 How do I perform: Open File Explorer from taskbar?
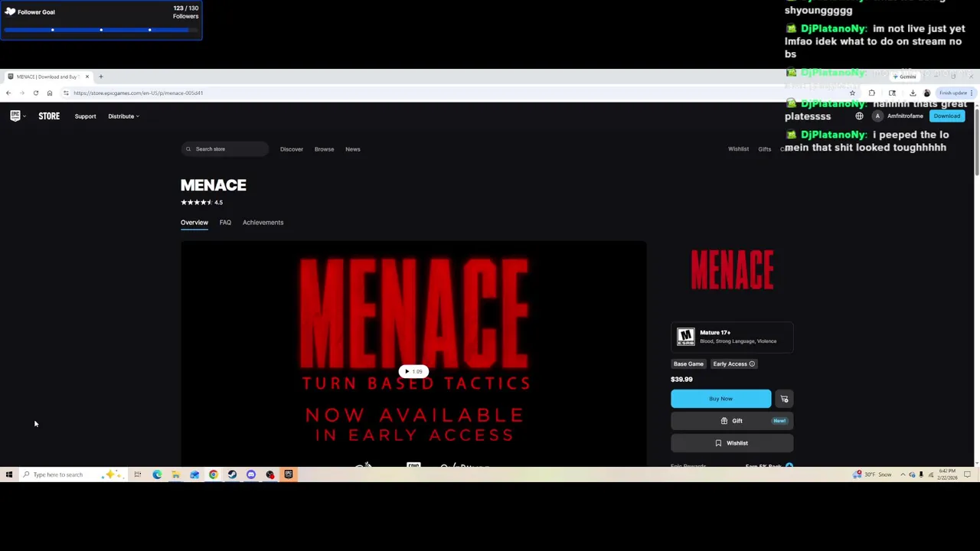point(175,474)
